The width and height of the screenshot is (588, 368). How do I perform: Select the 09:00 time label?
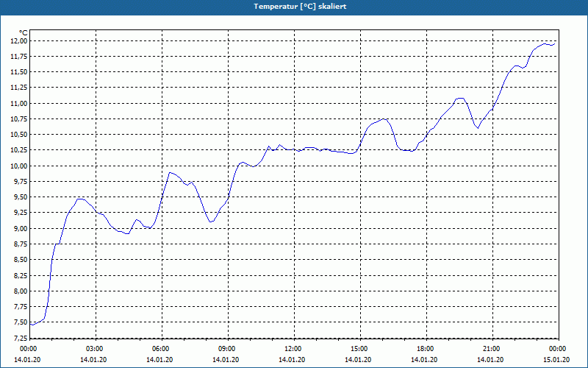click(x=226, y=349)
